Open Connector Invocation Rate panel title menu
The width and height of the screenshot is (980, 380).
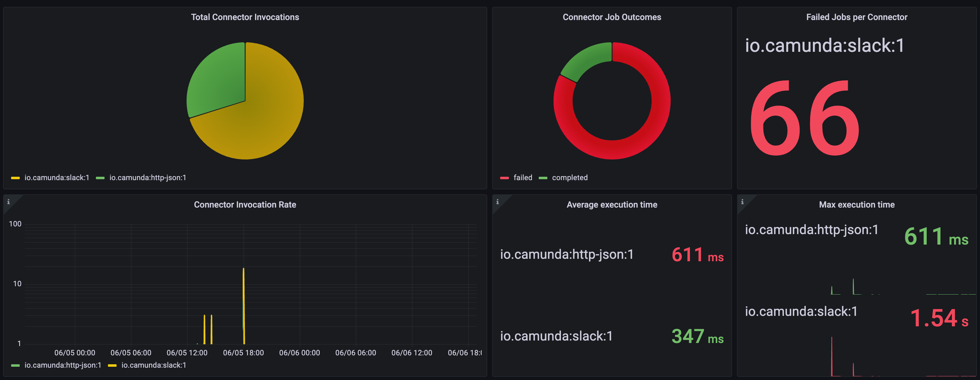pyautogui.click(x=245, y=204)
